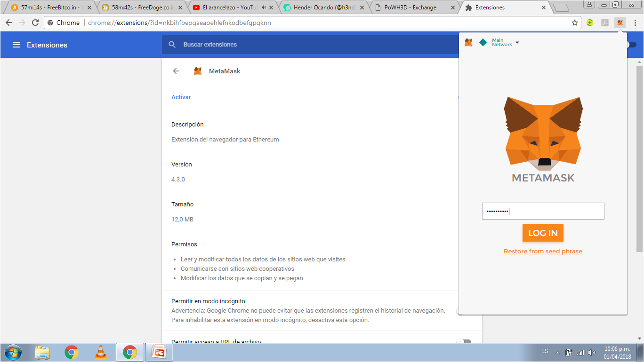The width and height of the screenshot is (644, 362).
Task: Click the network signal tray icon
Action: (580, 352)
